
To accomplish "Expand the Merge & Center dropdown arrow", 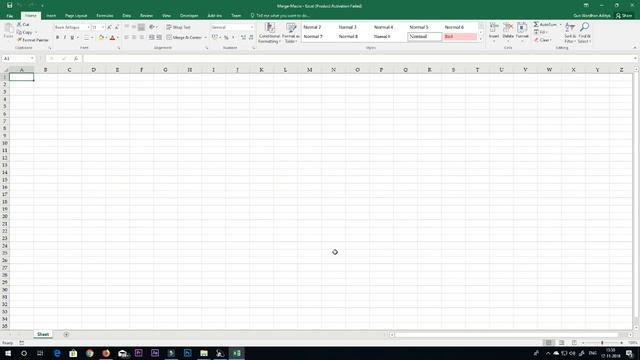I will coord(205,38).
